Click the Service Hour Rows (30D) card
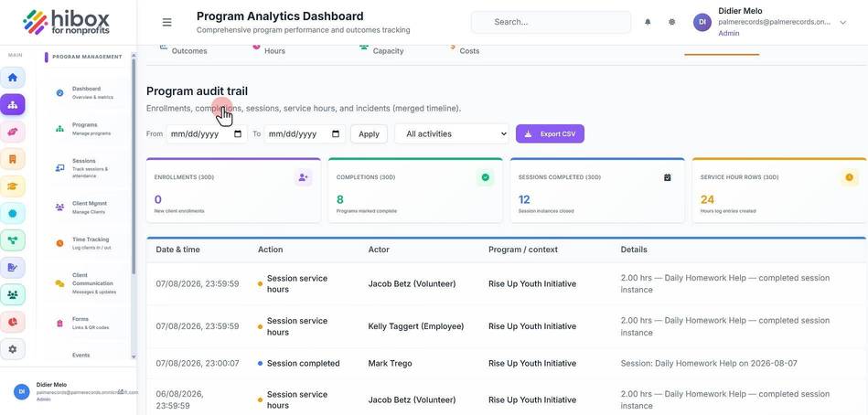868x415 pixels. (x=779, y=190)
